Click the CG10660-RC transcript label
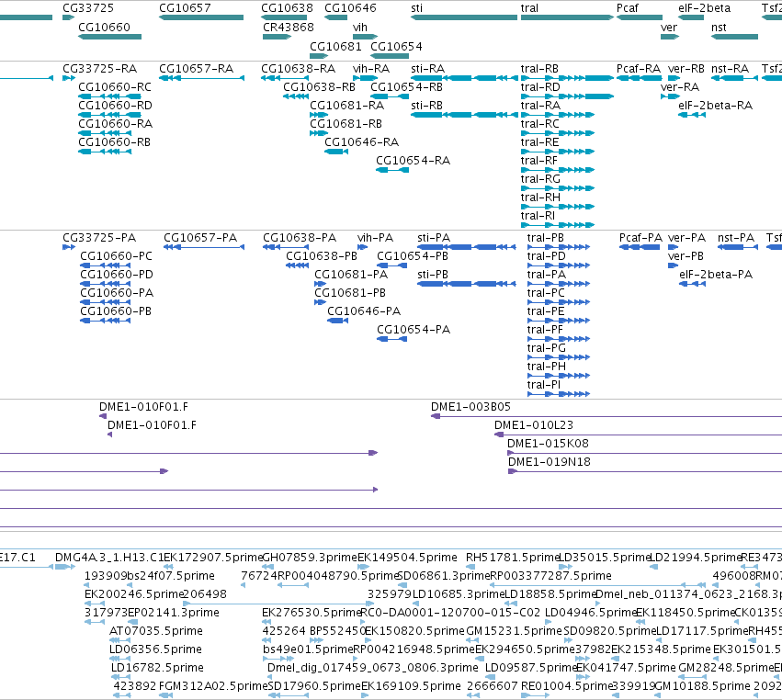This screenshot has height=700, width=782. 115,86
